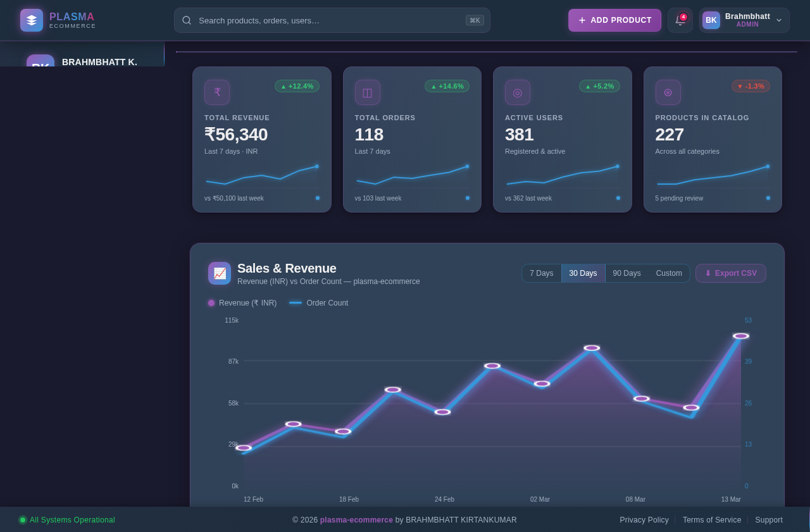Open the notification bell with 4 alerts
The image size is (810, 532).
pyautogui.click(x=679, y=20)
